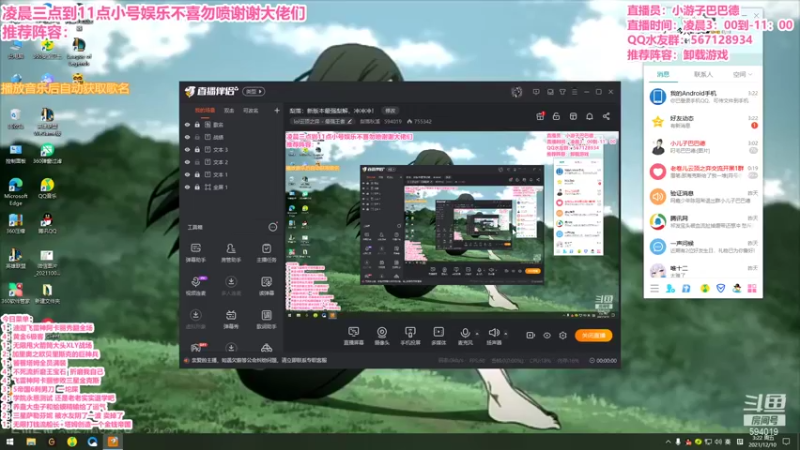Click the stream preview canvas in 直播伴侣
This screenshot has height=450, width=800.
452,225
